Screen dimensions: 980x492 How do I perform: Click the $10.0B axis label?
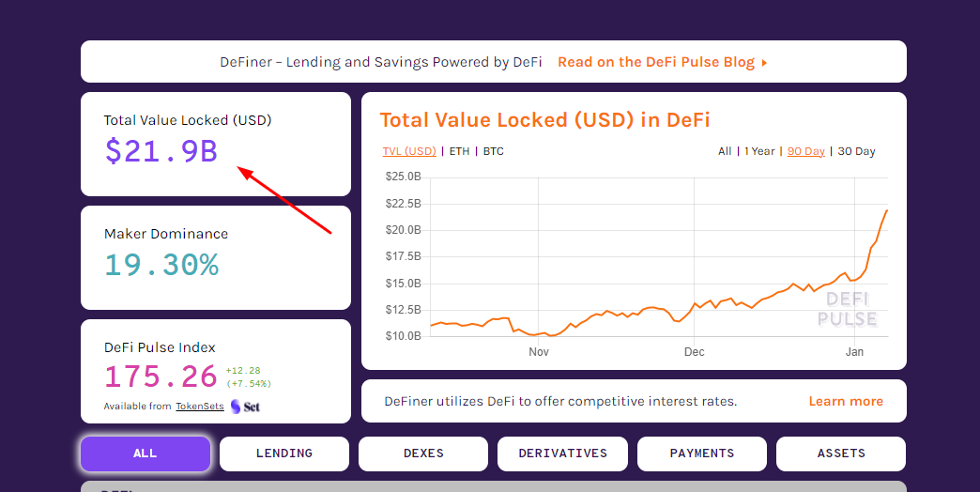click(403, 336)
